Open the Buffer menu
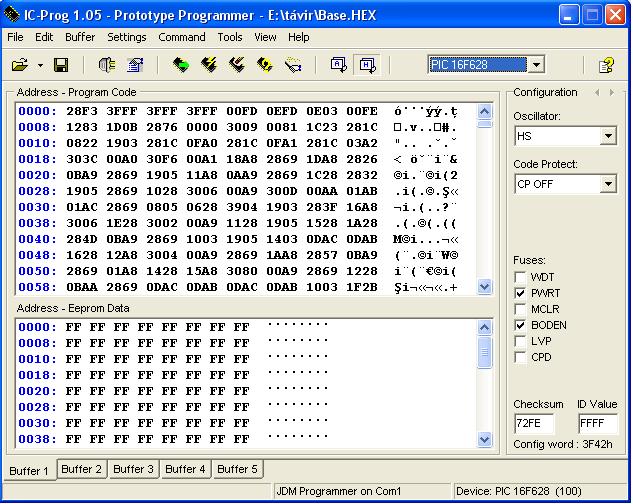Image resolution: width=633 pixels, height=504 pixels. pyautogui.click(x=80, y=37)
